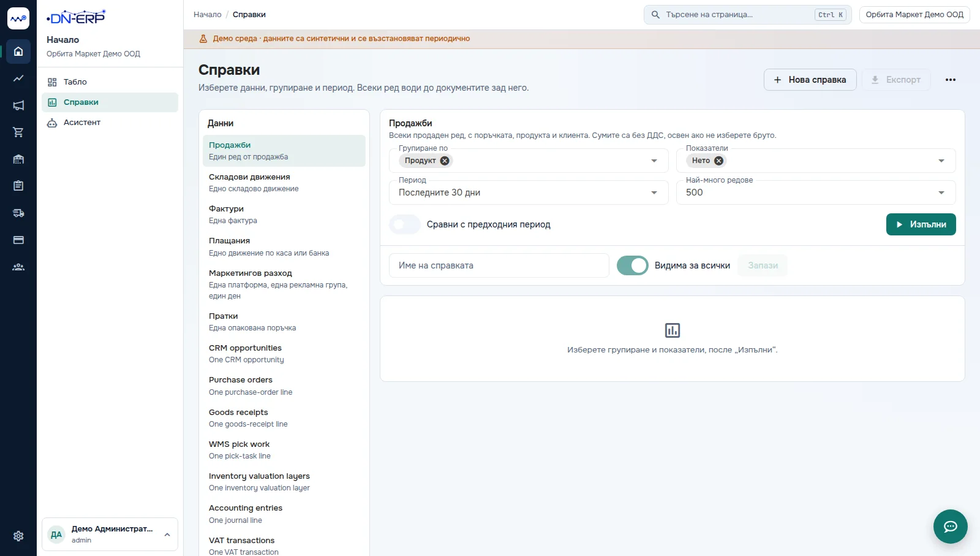The width and height of the screenshot is (980, 556).
Task: Click the Експорт button
Action: click(x=895, y=80)
